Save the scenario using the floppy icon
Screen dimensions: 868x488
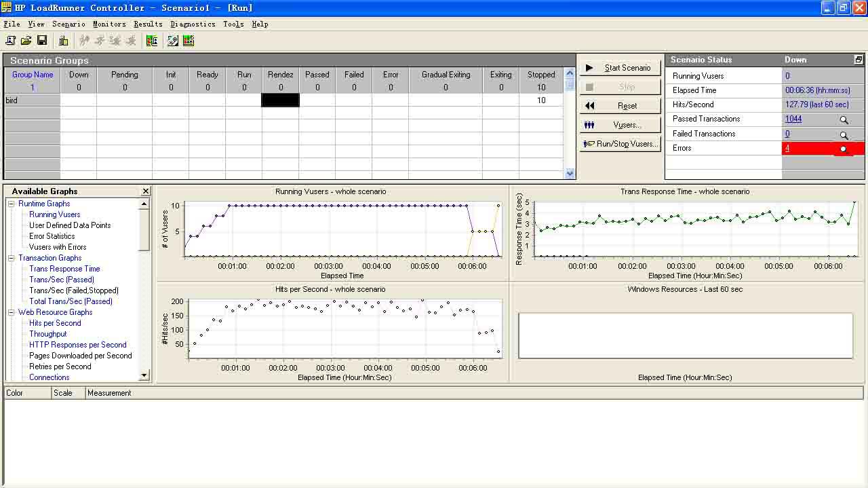(x=42, y=41)
